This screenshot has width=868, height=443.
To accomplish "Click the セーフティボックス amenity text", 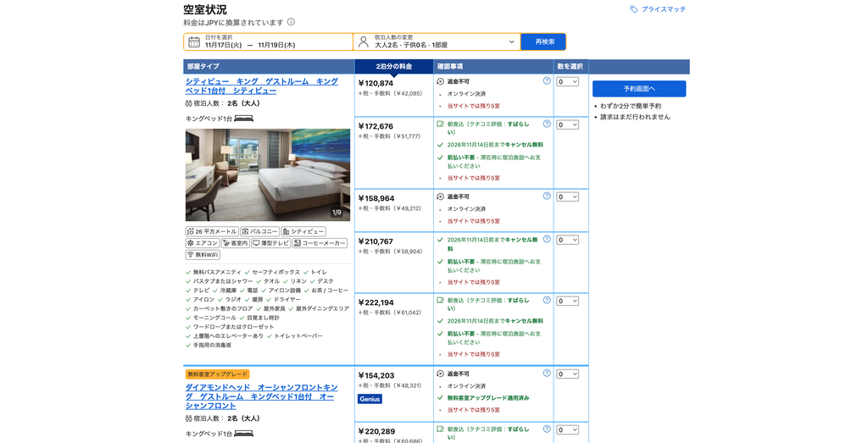I will click(275, 272).
